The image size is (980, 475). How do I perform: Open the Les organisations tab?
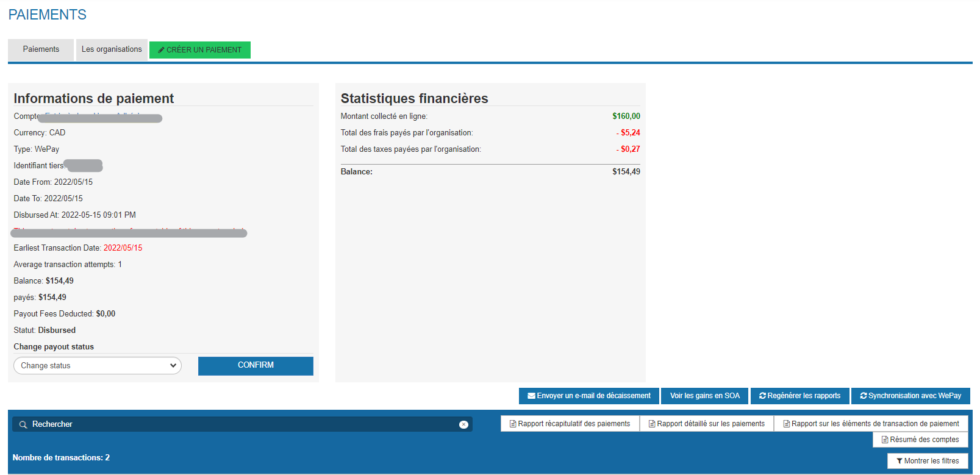click(x=112, y=49)
